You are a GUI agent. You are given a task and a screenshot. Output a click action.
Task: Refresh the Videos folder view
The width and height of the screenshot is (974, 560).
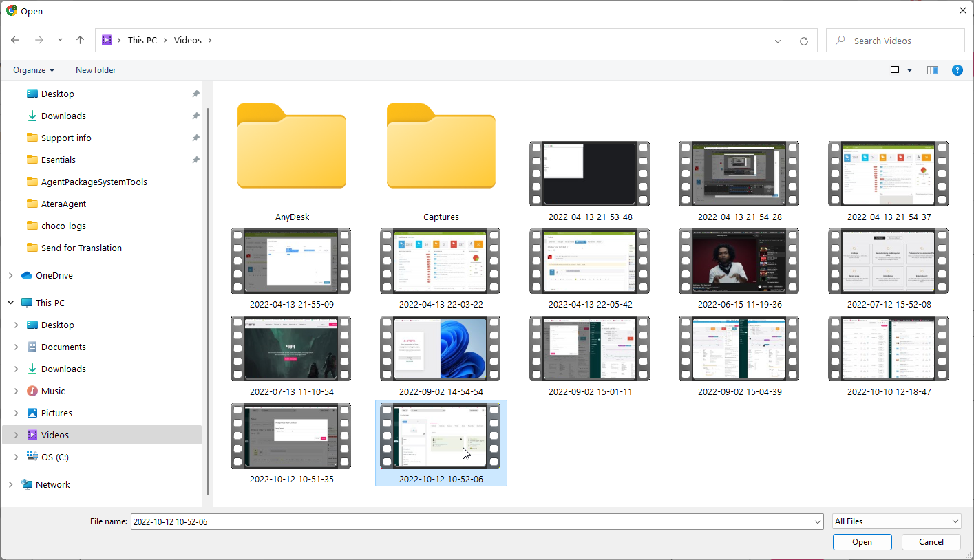point(804,40)
